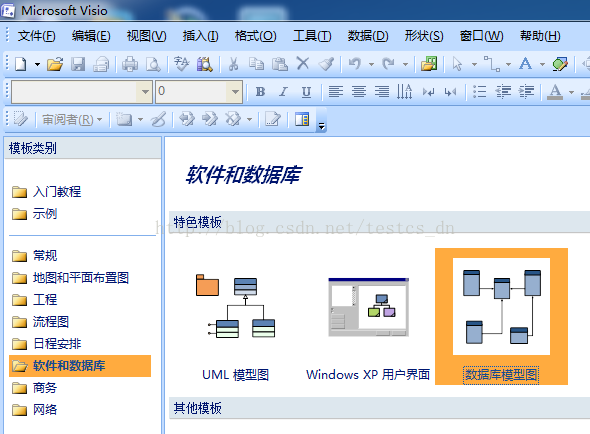
Task: Select the 地图和平面布置图 category
Action: (x=70, y=278)
